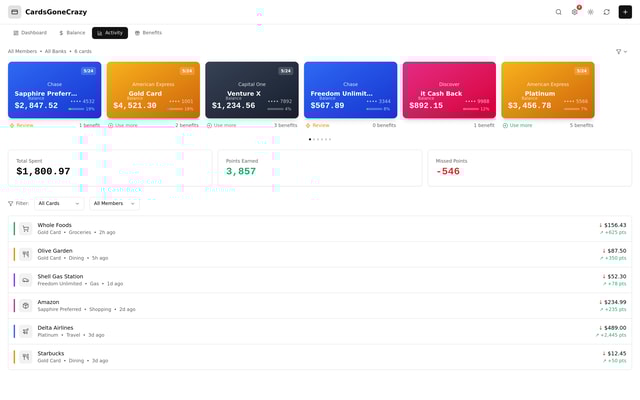This screenshot has width=640, height=400.
Task: Click Gold Card 18% utilization bar
Action: (175, 109)
